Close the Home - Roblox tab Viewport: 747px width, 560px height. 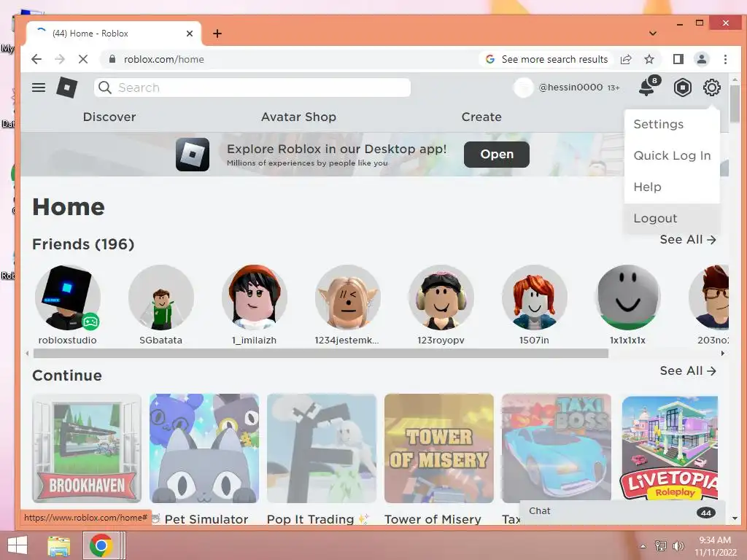(x=190, y=34)
